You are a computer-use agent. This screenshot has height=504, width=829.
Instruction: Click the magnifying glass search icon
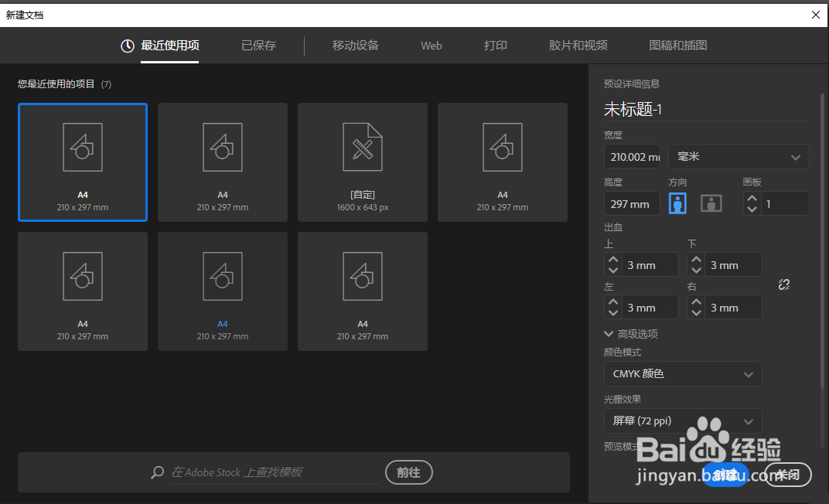click(157, 472)
